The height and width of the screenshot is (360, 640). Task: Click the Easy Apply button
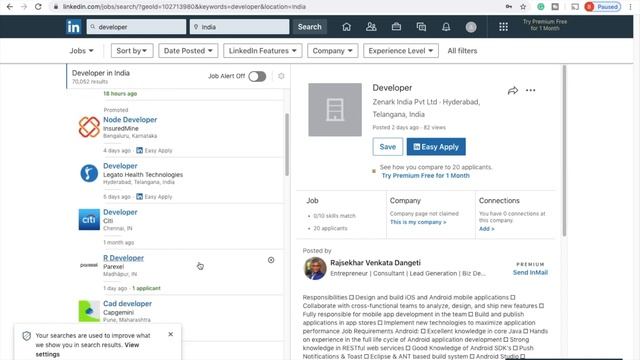pyautogui.click(x=436, y=147)
